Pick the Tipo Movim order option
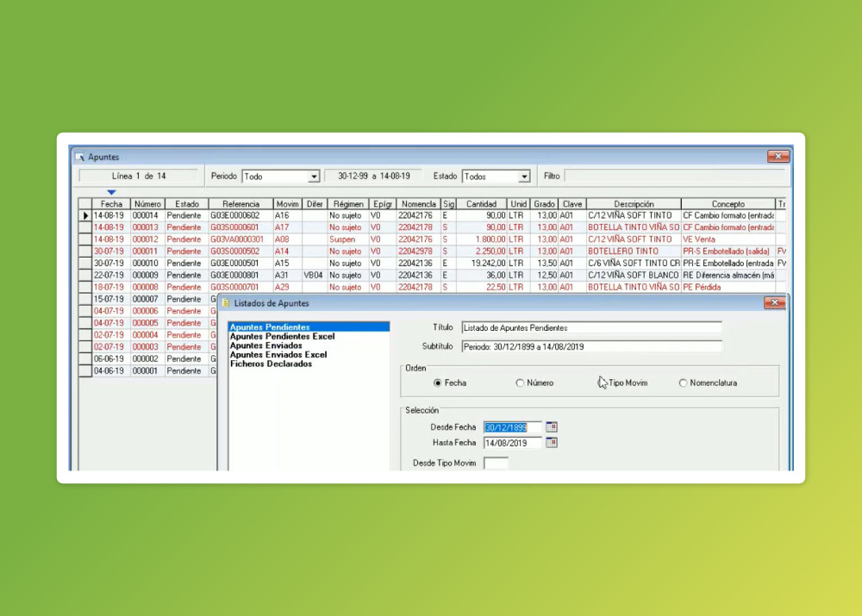Screen dimensions: 862x616 (x=602, y=383)
